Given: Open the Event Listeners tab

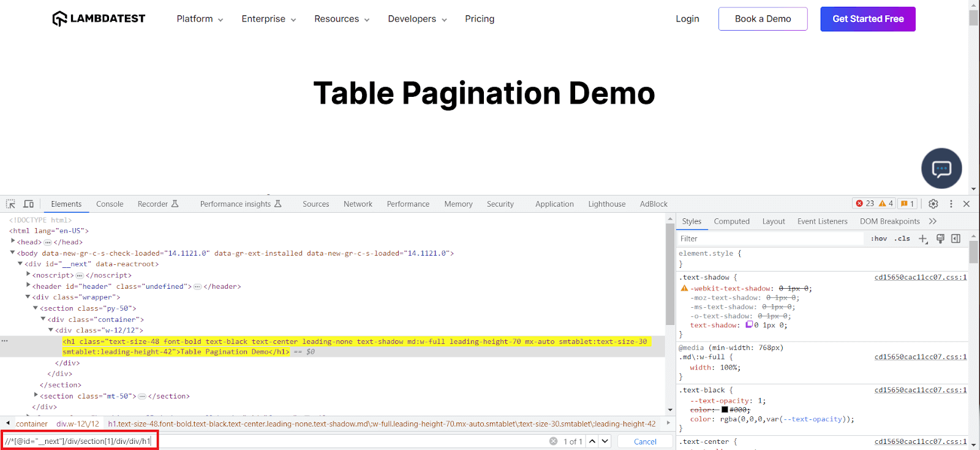Looking at the screenshot, I should pyautogui.click(x=823, y=221).
